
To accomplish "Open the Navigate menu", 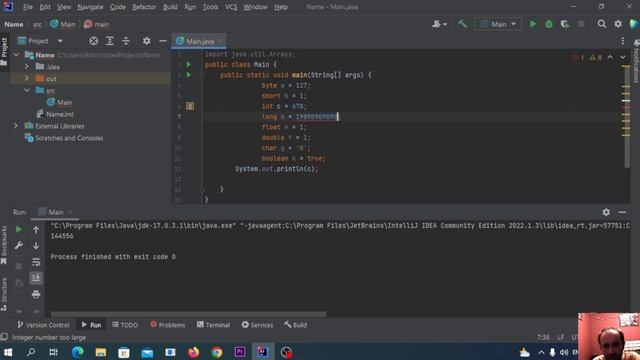I will tap(90, 7).
